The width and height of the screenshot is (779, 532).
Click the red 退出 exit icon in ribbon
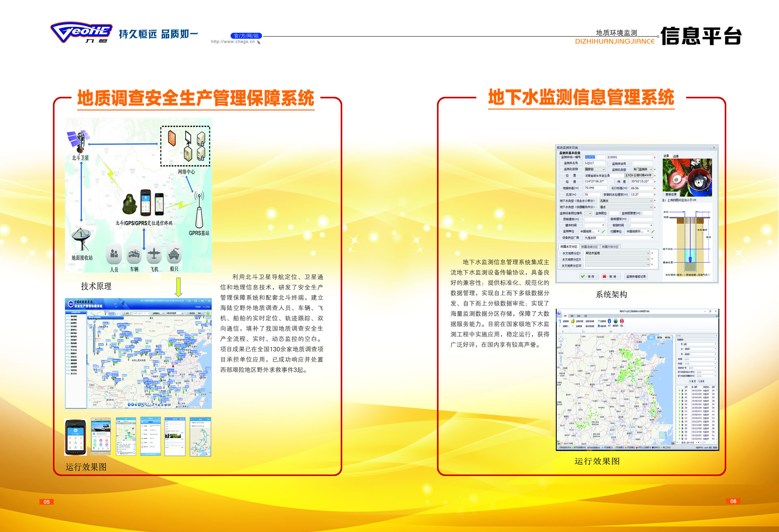(x=622, y=321)
